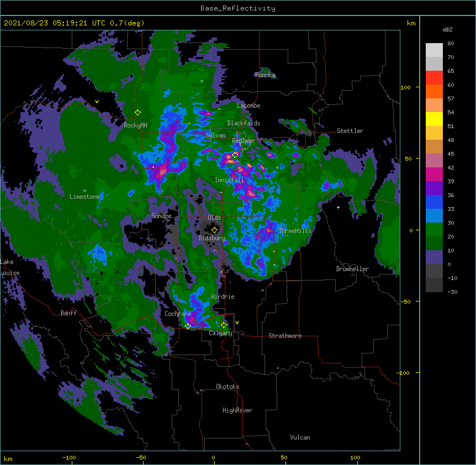
Task: Click the RockyMH label
Action: (135, 125)
